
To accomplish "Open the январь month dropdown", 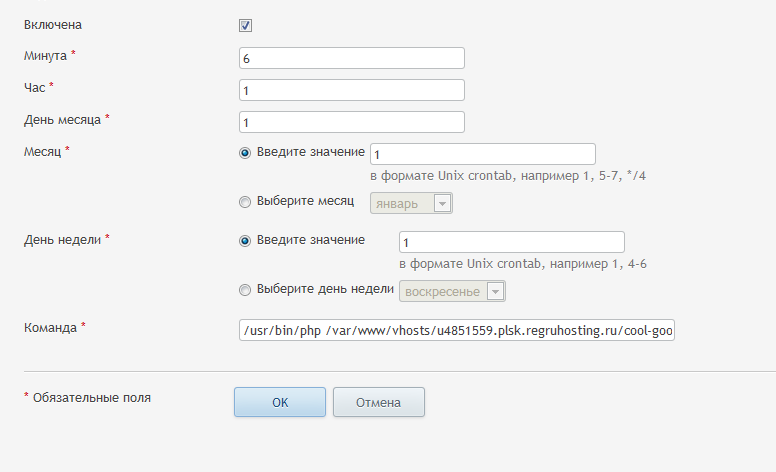I will tap(412, 203).
